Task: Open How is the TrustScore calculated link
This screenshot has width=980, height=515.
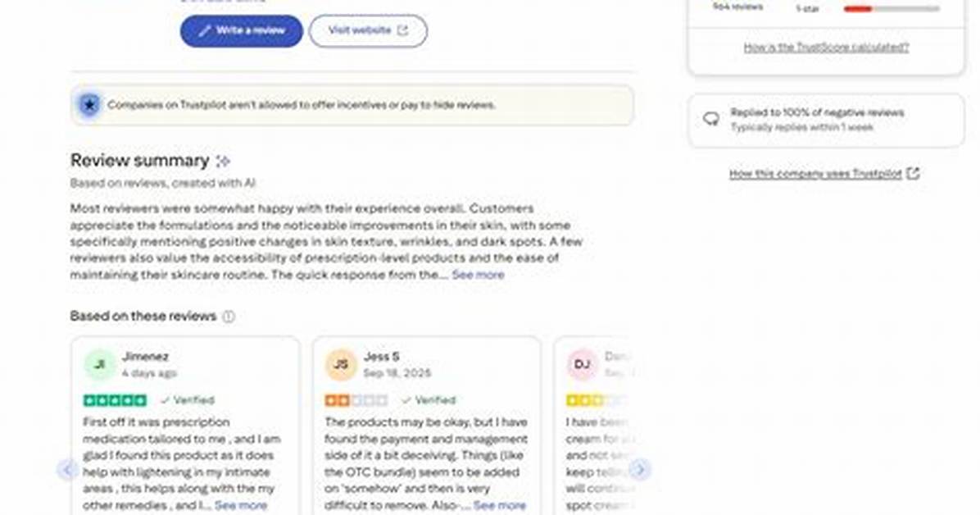Action: coord(826,47)
